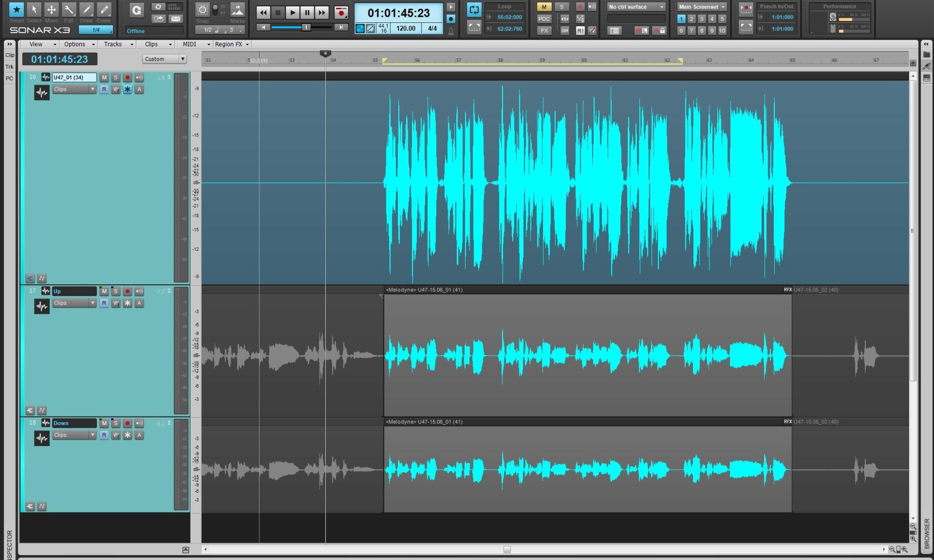Fast forward the transport

[x=322, y=13]
